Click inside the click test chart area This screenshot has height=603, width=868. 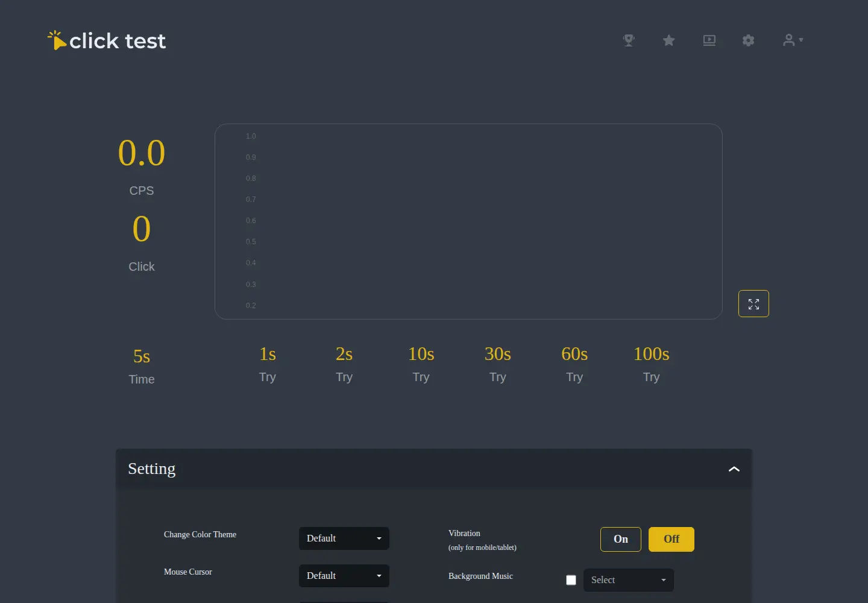(x=468, y=221)
